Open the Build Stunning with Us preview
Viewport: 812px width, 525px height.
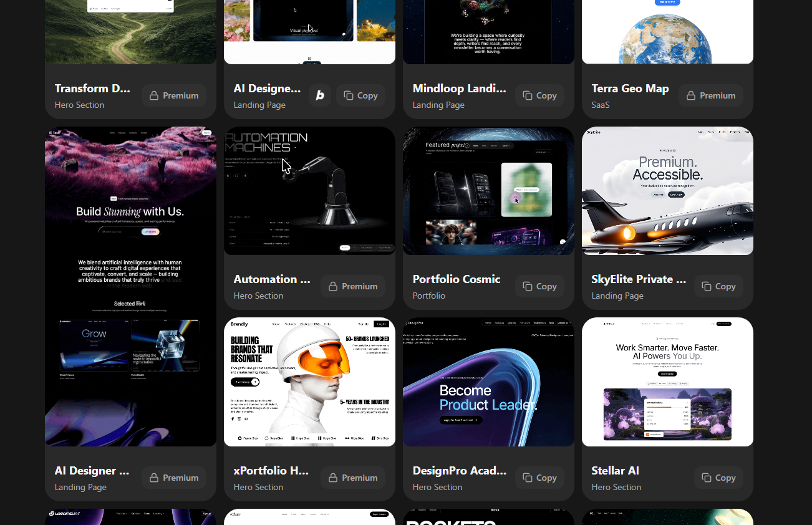[x=130, y=287]
